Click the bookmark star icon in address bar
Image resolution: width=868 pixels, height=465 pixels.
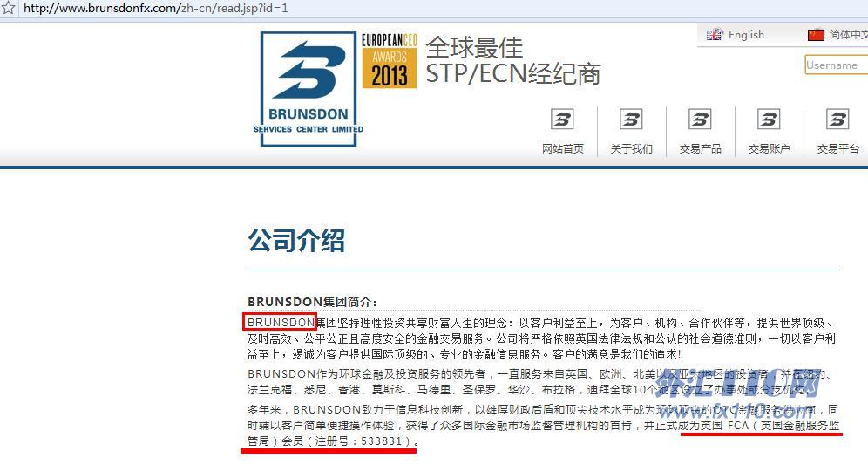coord(8,8)
